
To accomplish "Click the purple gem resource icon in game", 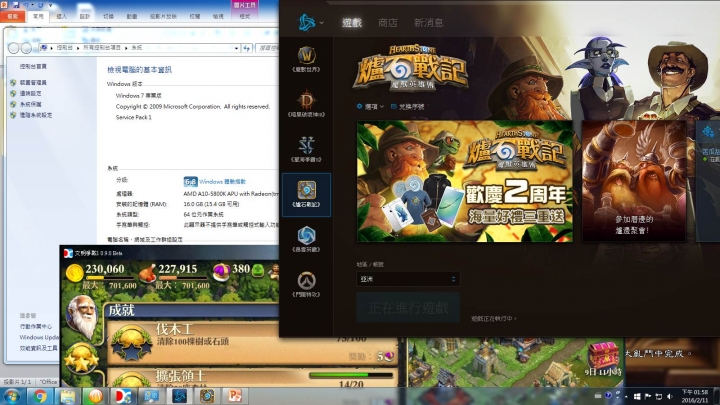I will point(220,271).
